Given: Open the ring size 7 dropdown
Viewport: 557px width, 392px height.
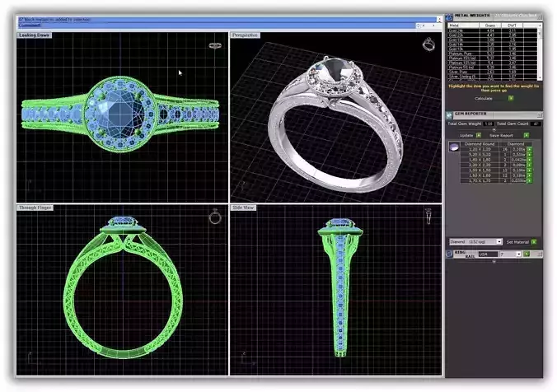Looking at the screenshot, I should 518,254.
